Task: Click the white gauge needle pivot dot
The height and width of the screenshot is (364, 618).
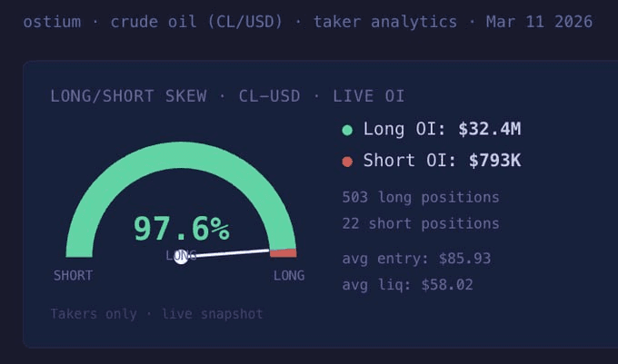Action: (181, 257)
